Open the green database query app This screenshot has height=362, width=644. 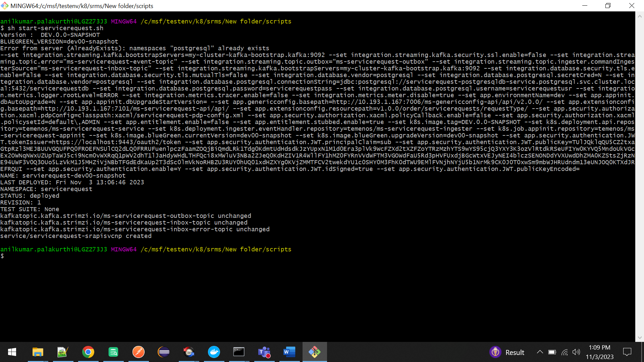point(113,352)
